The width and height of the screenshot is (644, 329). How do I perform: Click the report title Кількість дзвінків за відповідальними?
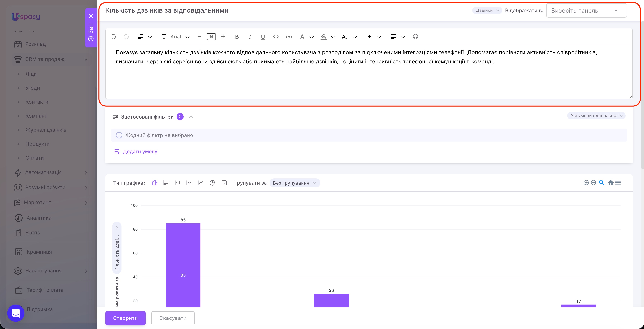(167, 10)
